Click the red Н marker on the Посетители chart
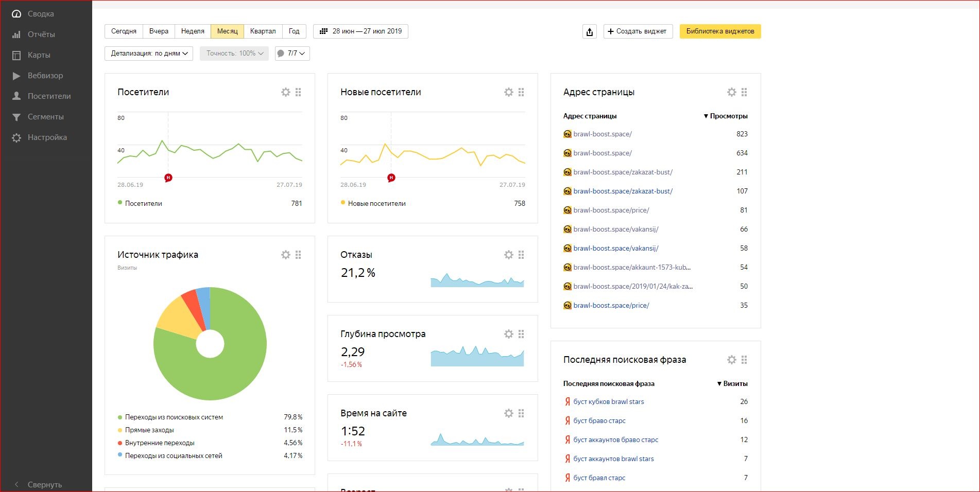980x492 pixels. click(167, 177)
